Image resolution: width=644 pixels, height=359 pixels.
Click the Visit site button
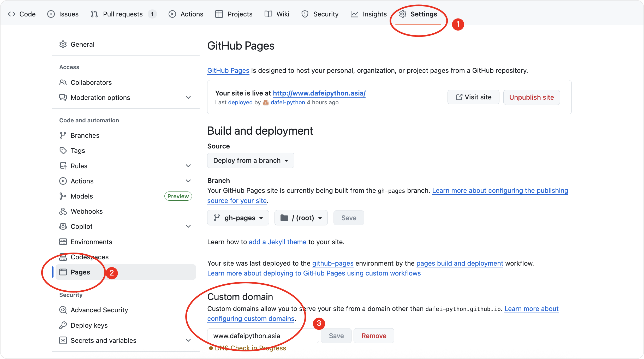click(473, 97)
